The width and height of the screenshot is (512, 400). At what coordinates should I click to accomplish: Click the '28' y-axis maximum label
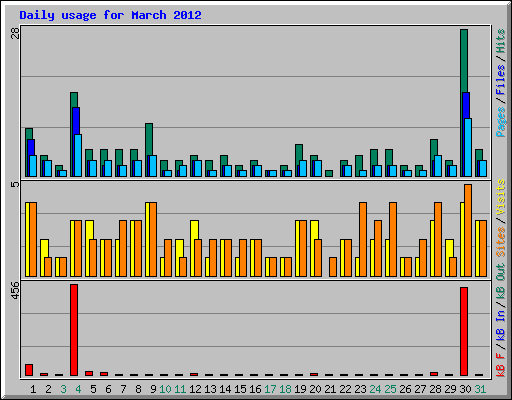(x=16, y=33)
